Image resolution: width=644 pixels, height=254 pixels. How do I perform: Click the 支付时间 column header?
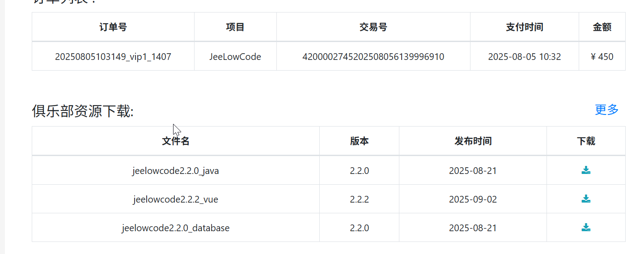pos(525,27)
